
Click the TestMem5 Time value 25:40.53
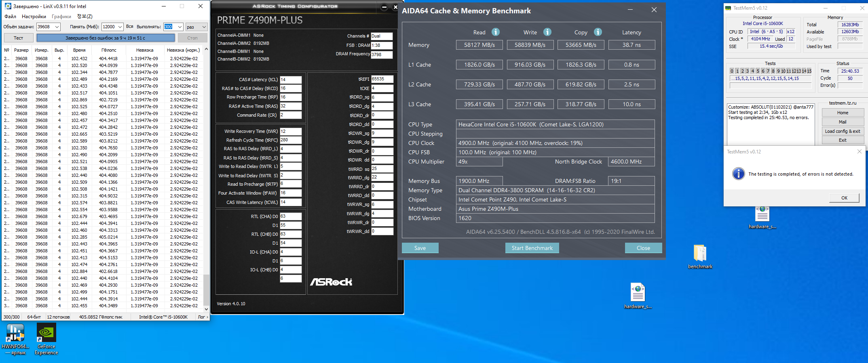point(850,71)
